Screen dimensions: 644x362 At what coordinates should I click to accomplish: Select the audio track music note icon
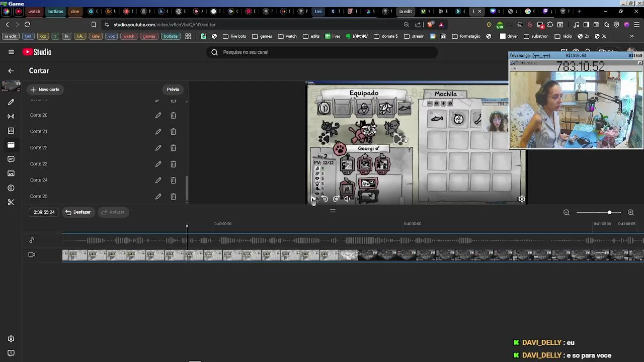tap(32, 240)
